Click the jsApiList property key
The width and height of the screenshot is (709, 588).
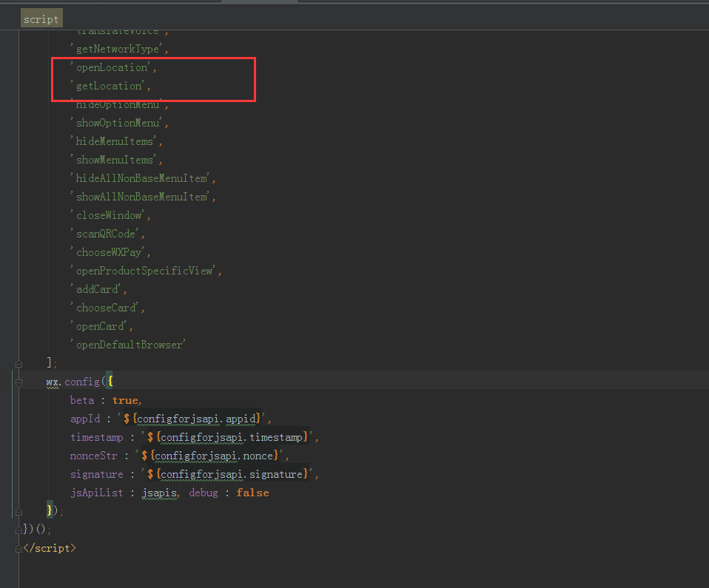click(x=97, y=493)
